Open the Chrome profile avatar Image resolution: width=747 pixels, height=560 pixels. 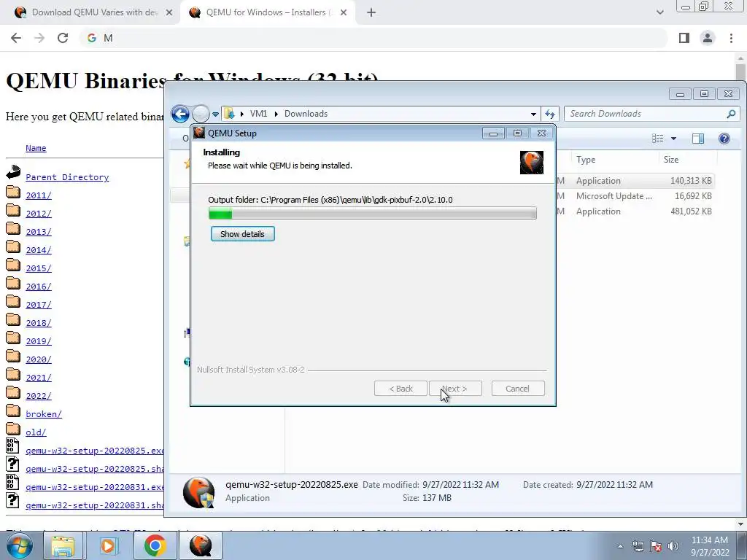(x=708, y=38)
